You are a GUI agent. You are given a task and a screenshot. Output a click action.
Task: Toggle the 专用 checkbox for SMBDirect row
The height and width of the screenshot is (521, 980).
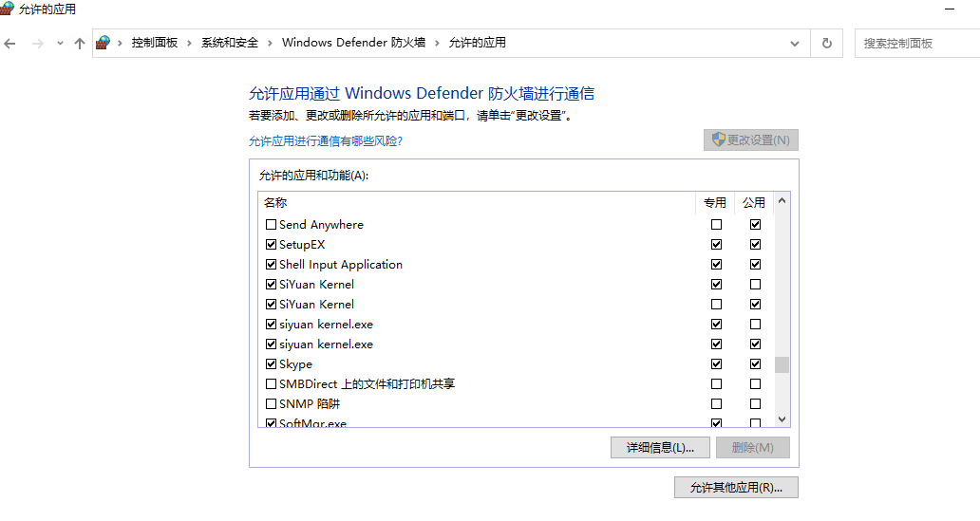pos(716,384)
